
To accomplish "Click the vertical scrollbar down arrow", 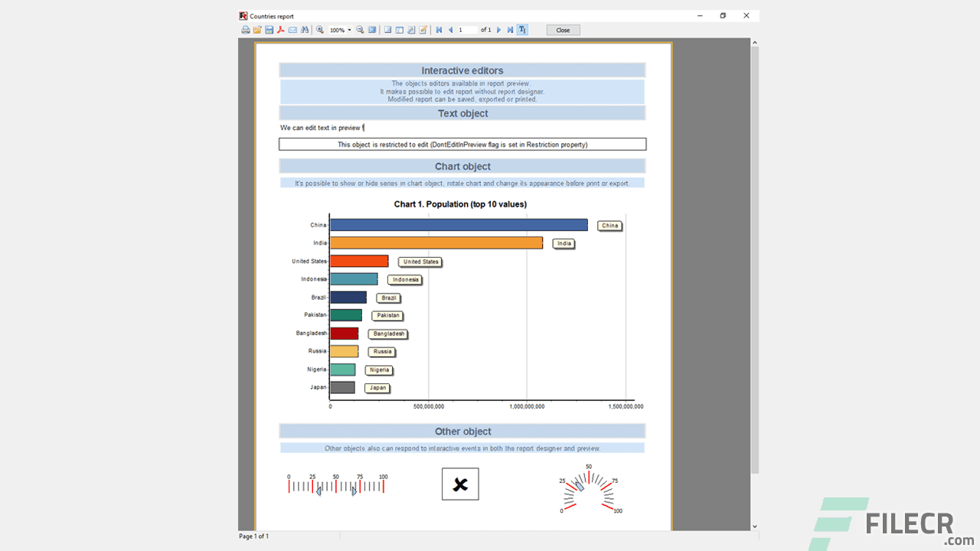I will 755,527.
